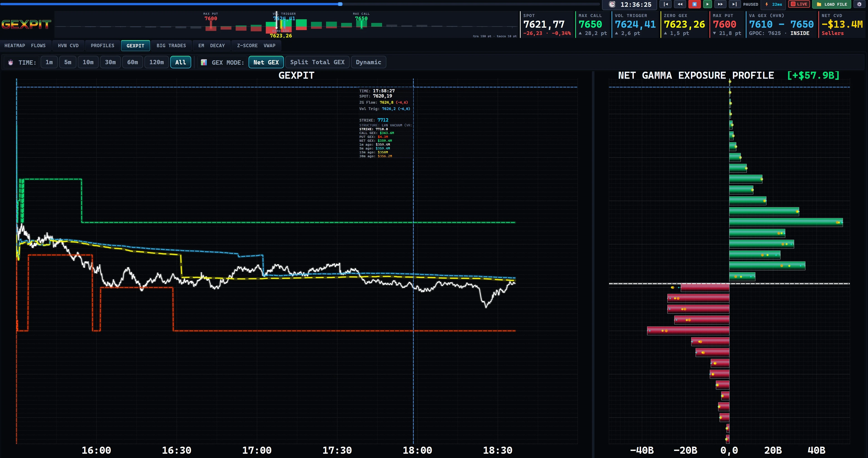
Task: Set the time range to 5m
Action: coord(68,62)
